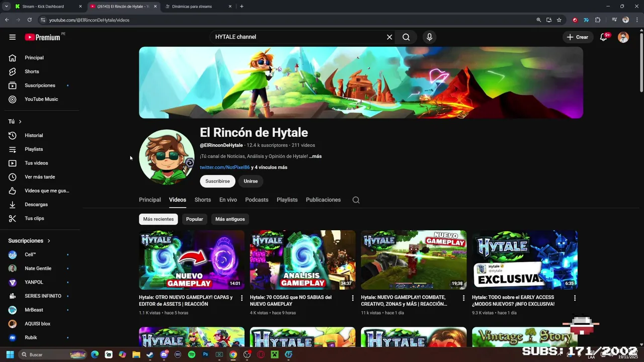644x362 pixels.
Task: Open Steam from the taskbar
Action: pyautogui.click(x=150, y=354)
